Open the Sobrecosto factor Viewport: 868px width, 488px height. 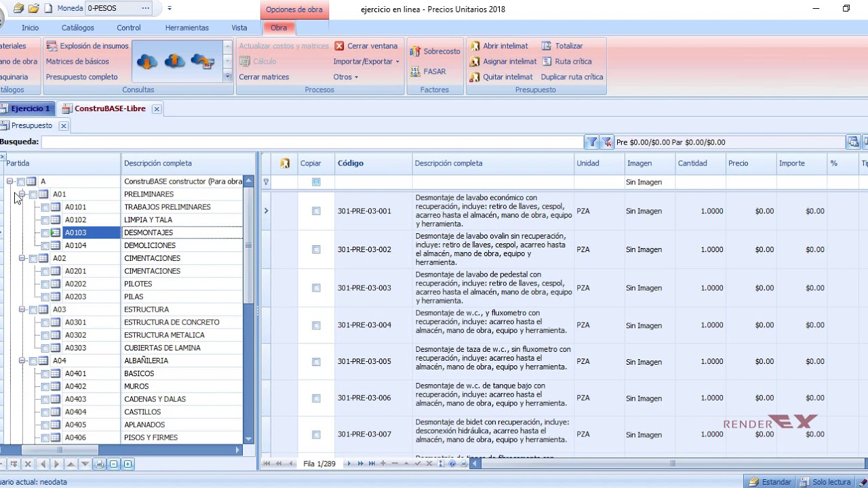(x=435, y=52)
